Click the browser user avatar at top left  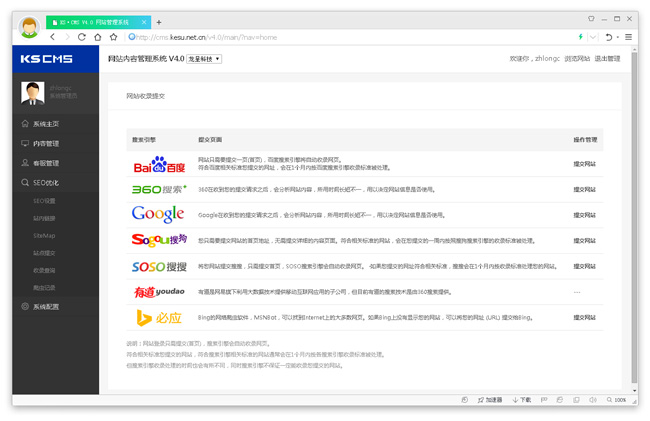[x=29, y=27]
